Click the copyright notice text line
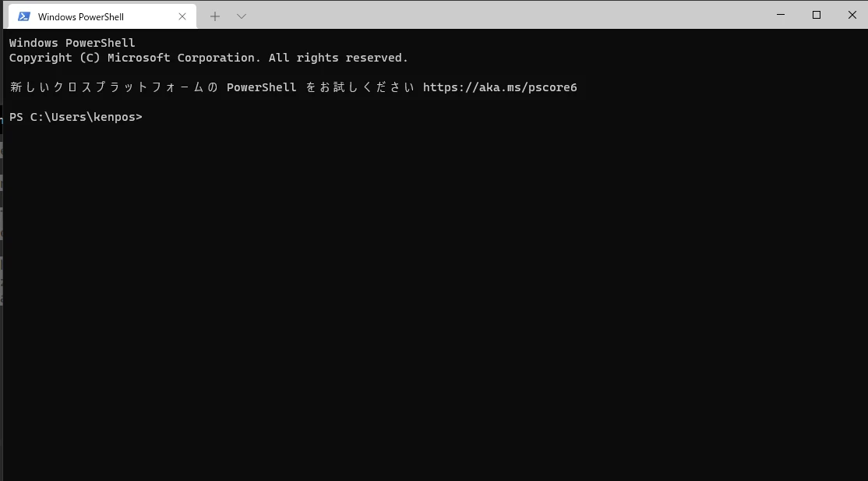 [x=208, y=57]
